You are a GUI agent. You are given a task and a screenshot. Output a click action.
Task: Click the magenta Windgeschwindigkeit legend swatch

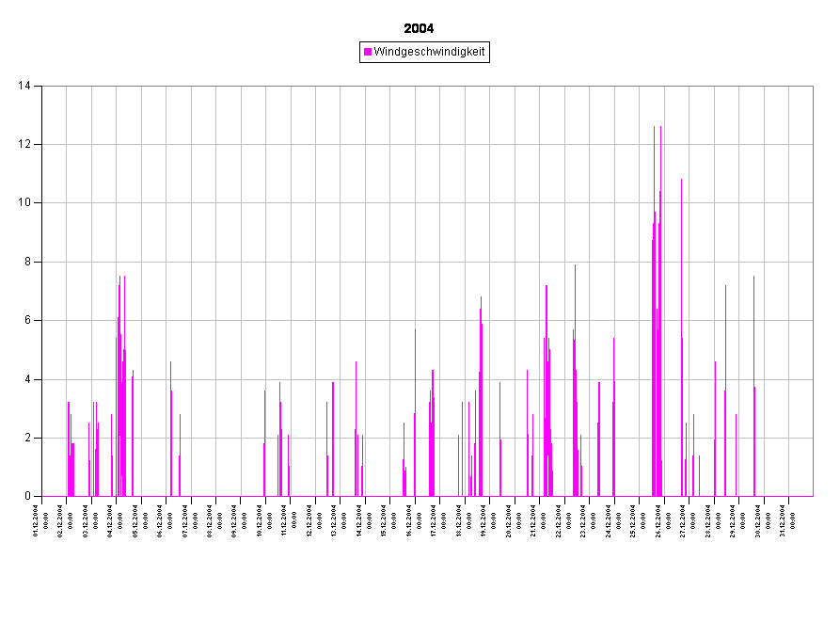[368, 53]
